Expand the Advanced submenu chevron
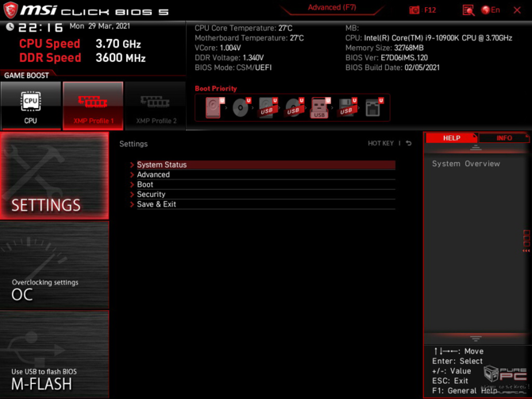Viewport: 532px width, 399px height. click(x=133, y=175)
